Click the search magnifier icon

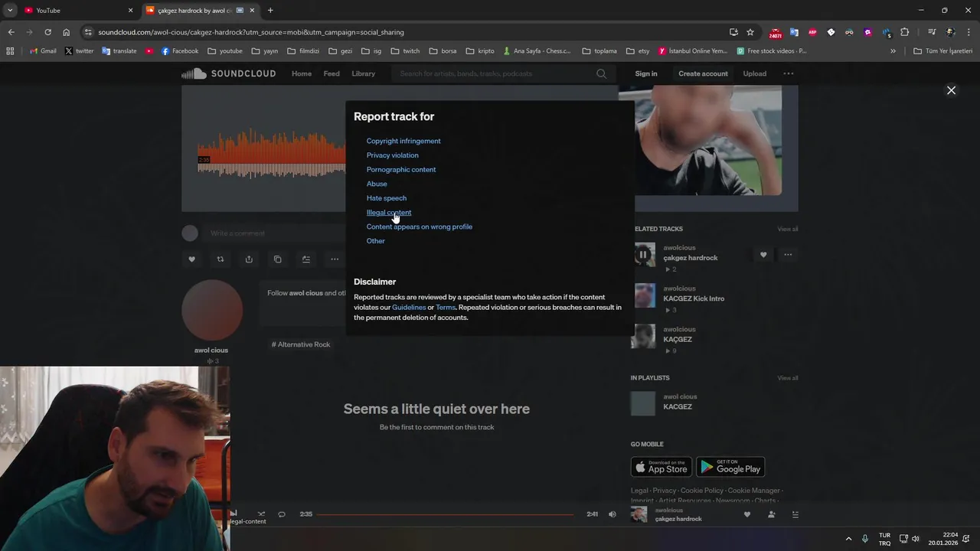(x=601, y=73)
